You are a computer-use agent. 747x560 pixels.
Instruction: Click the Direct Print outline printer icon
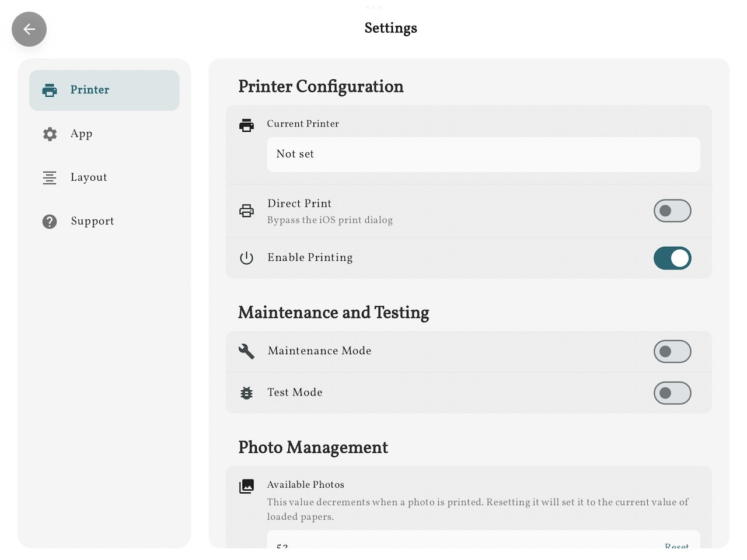247,211
